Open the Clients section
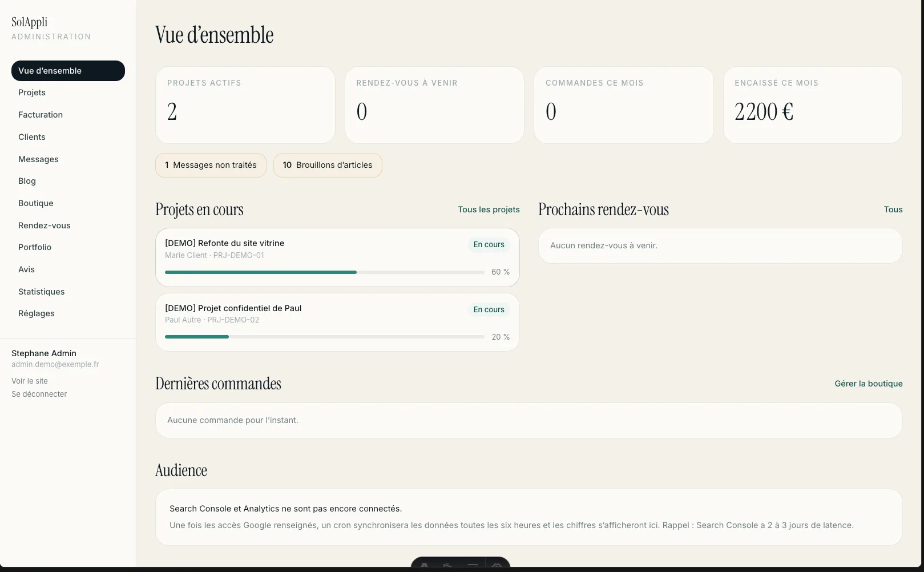The width and height of the screenshot is (924, 572). pos(68,137)
